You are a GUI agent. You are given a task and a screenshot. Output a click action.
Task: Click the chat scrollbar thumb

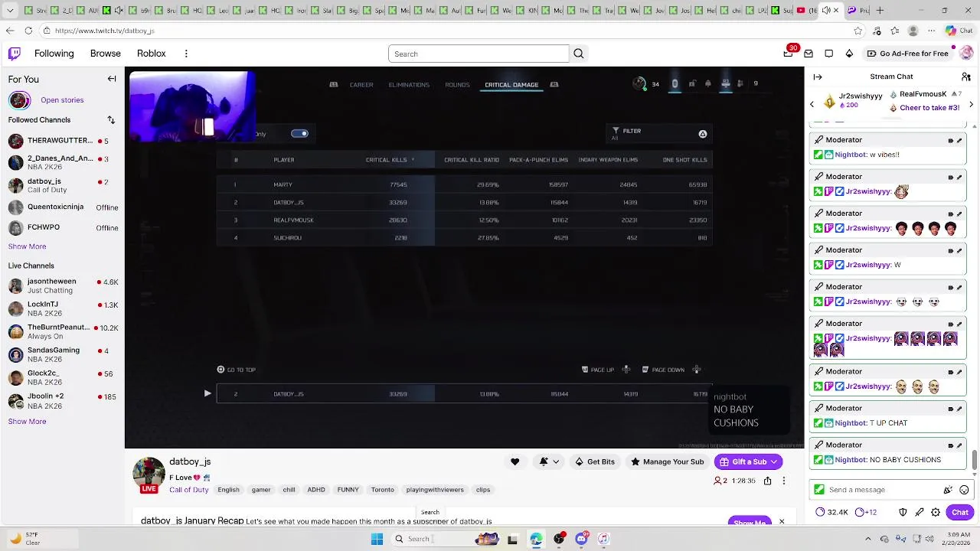(975, 459)
